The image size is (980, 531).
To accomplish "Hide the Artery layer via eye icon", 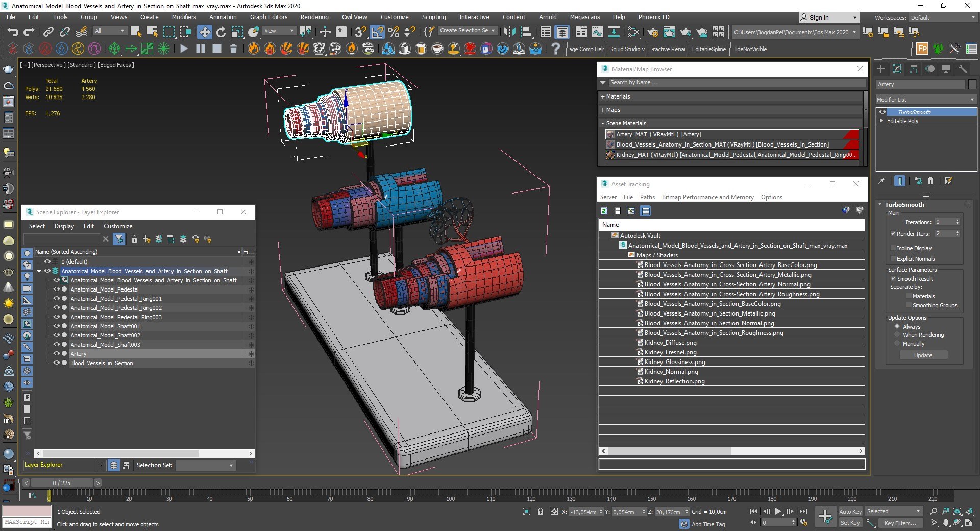I will (x=57, y=354).
